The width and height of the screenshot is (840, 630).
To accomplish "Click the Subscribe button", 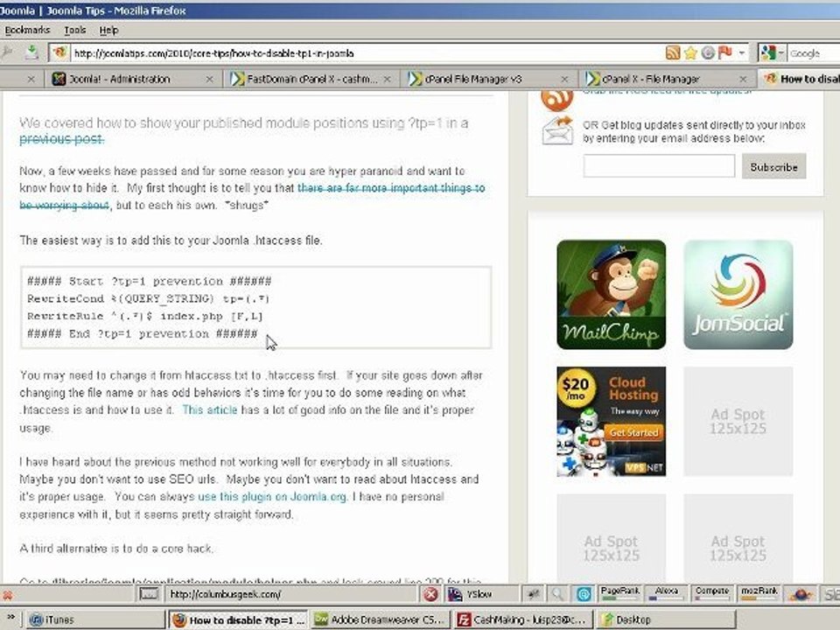I will tap(773, 166).
